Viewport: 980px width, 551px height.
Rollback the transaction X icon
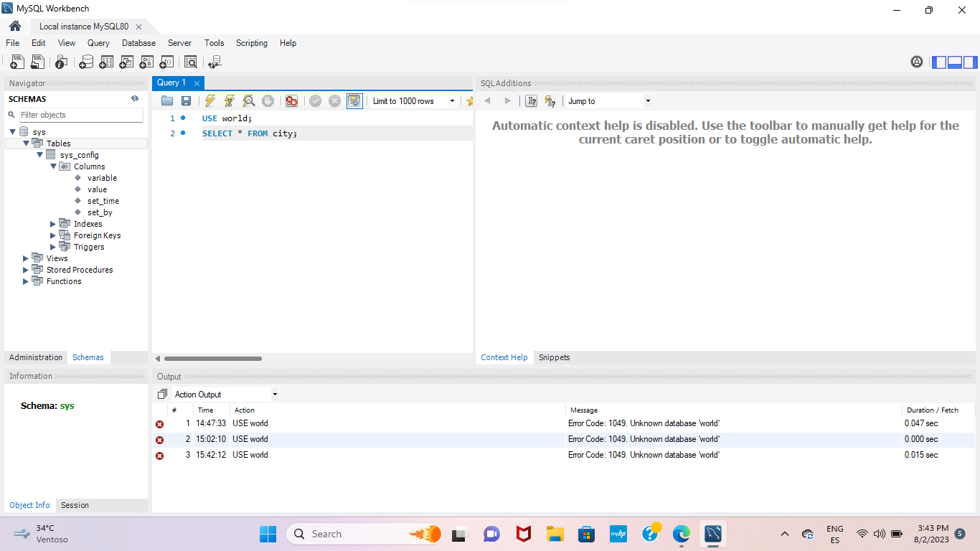[x=334, y=101]
